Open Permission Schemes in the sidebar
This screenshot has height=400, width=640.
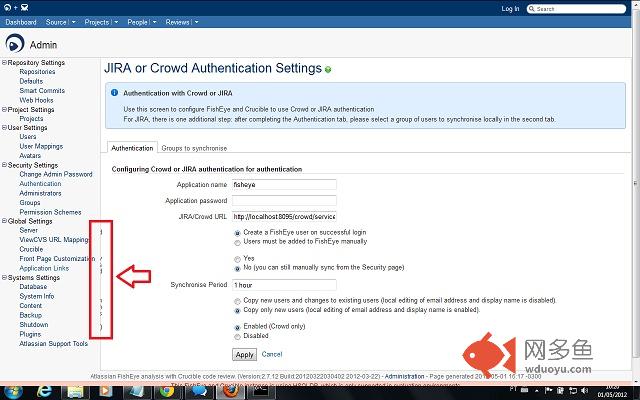pos(50,212)
